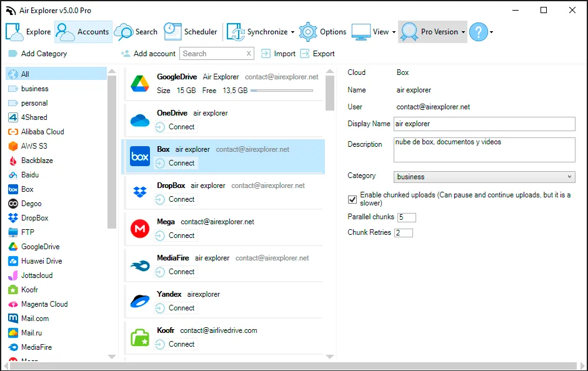This screenshot has height=371, width=588.
Task: Connect the Yandex account
Action: pos(176,308)
